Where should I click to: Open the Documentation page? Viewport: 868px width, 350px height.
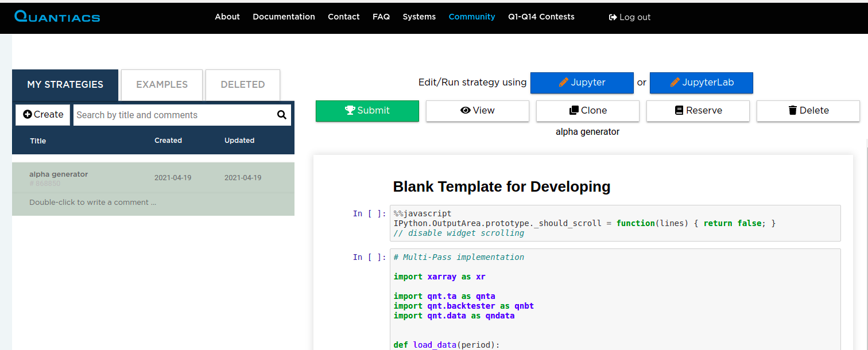pos(284,17)
